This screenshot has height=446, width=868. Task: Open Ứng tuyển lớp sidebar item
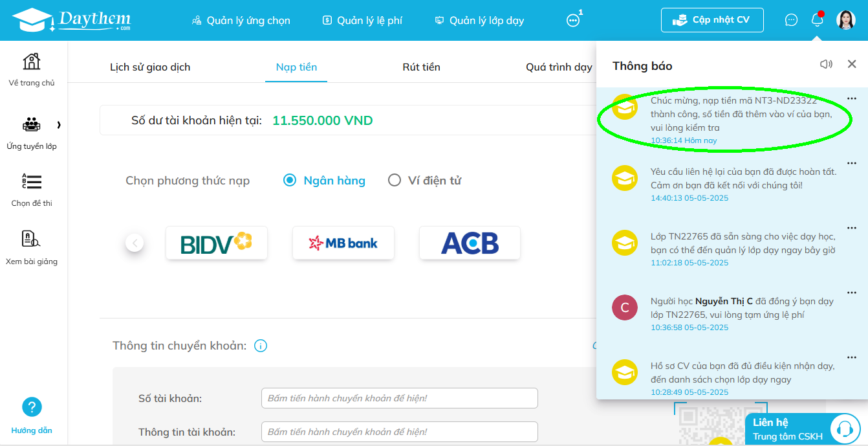32,133
